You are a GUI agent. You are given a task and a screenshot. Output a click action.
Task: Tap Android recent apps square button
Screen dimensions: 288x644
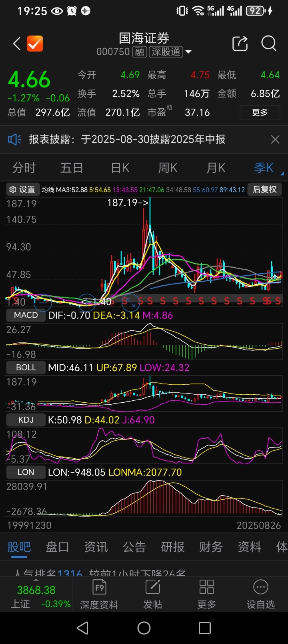coord(205,628)
